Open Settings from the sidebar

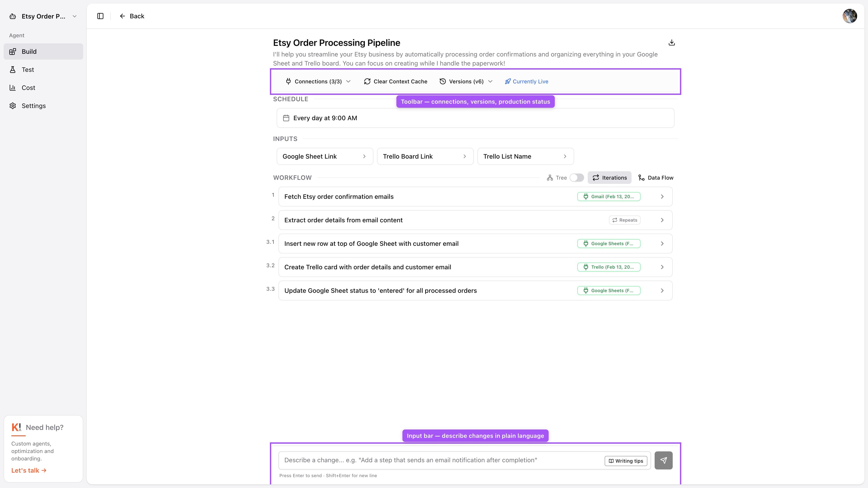tap(33, 106)
